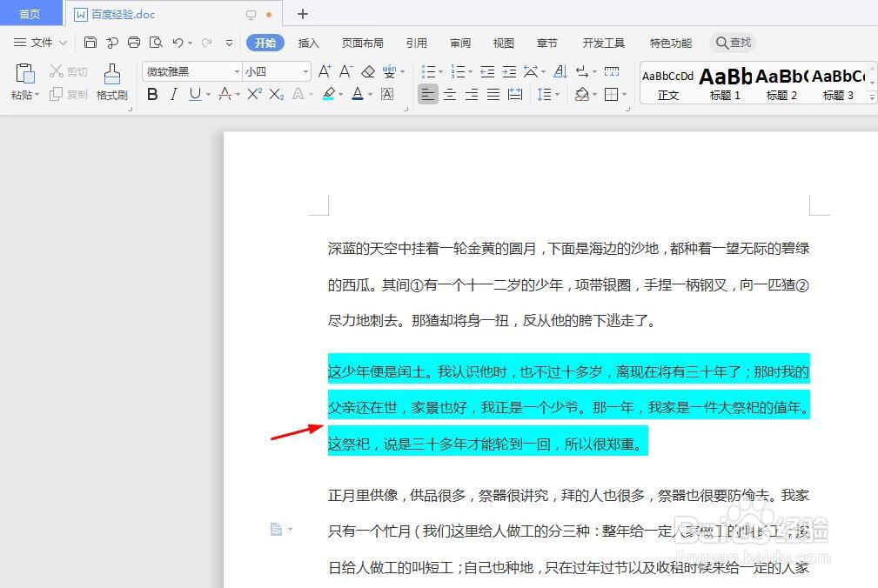Expand the line spacing dropdown arrow

point(558,95)
